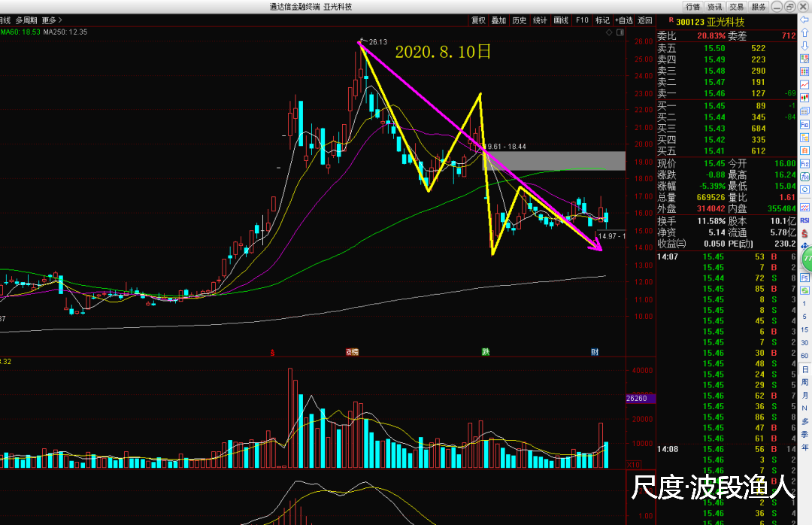This screenshot has height=525, width=812.
Task: Click the F10 button in chart toolbar
Action: (582, 20)
